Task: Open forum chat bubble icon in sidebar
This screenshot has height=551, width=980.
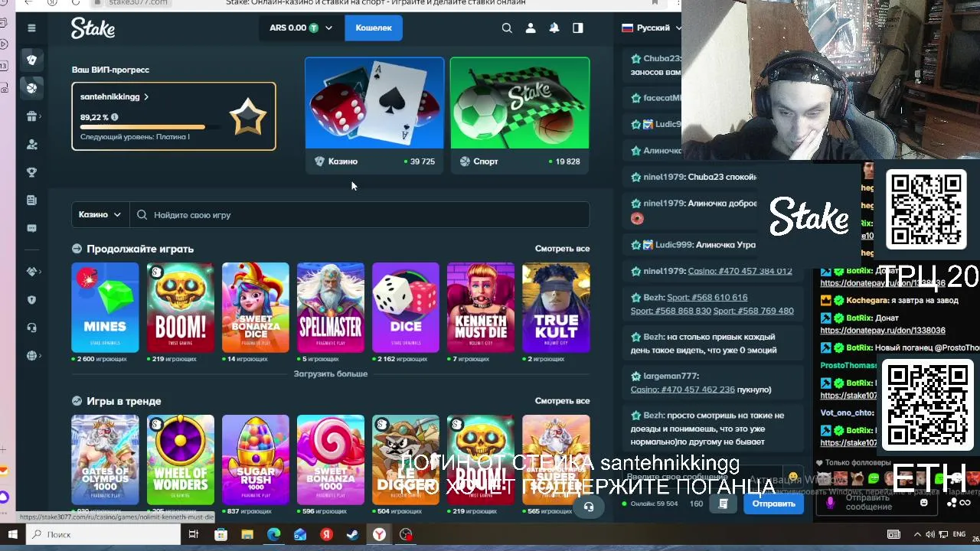Action: (x=31, y=228)
